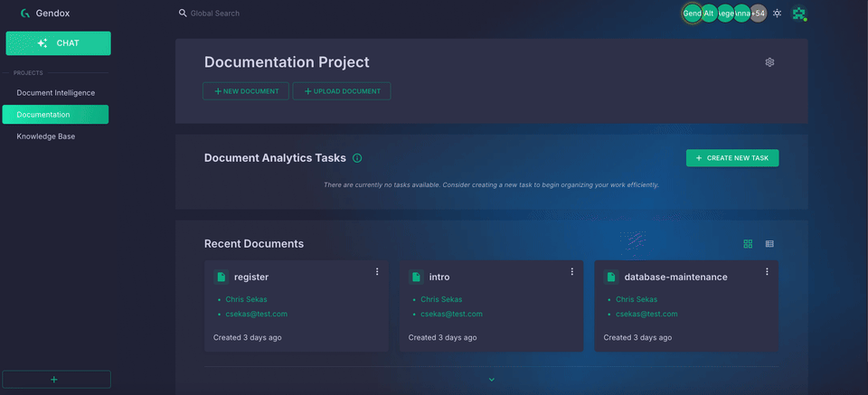This screenshot has width=868, height=395.
Task: Toggle light/dark theme sun icon
Action: point(778,14)
